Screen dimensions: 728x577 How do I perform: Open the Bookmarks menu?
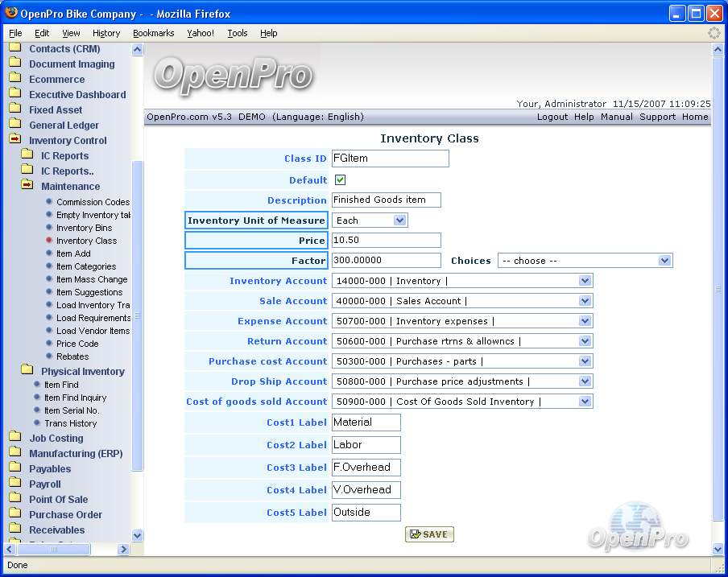(x=153, y=33)
